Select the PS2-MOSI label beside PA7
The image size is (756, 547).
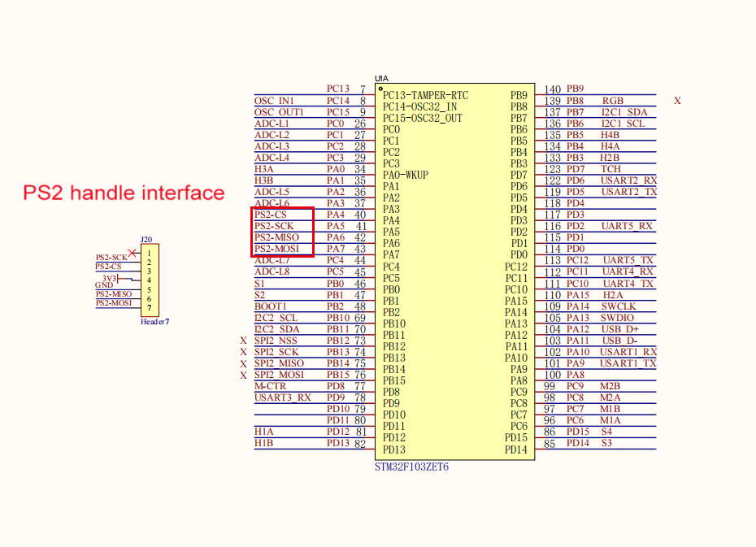click(x=276, y=249)
